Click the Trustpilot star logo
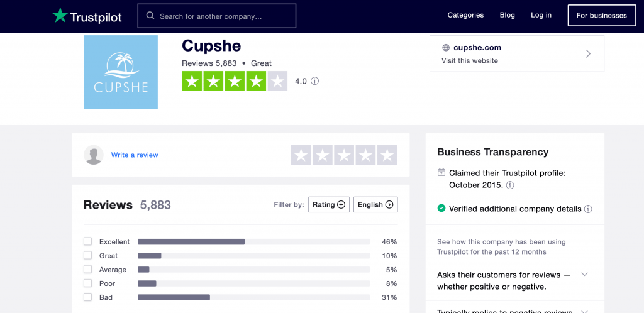 point(60,15)
